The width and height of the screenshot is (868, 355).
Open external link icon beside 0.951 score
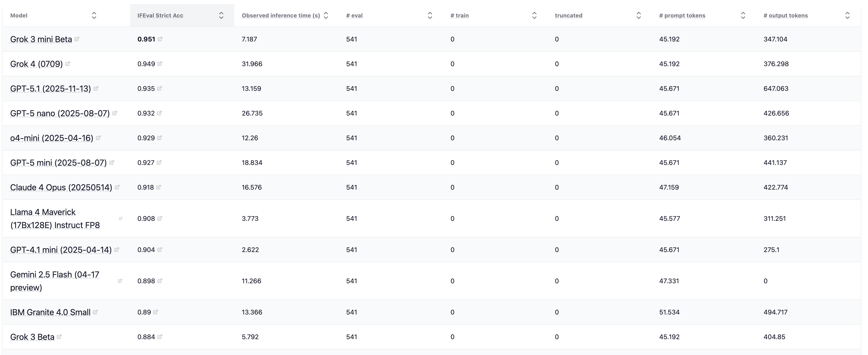point(160,39)
